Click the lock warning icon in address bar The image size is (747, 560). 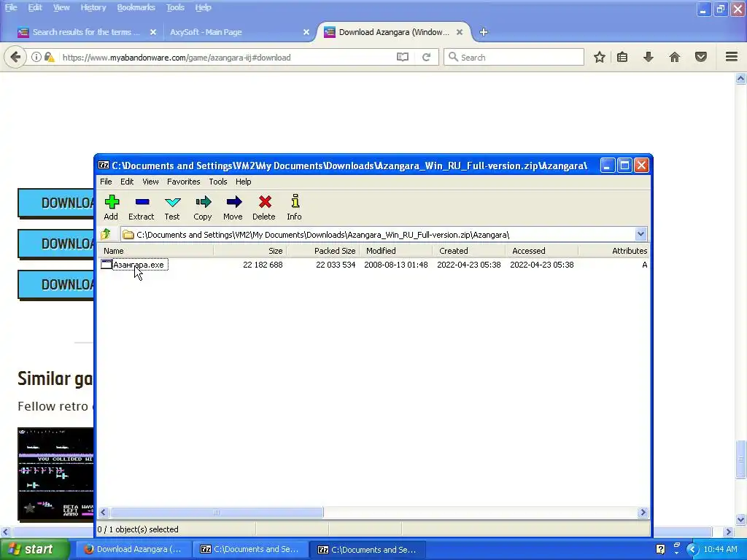coord(49,57)
